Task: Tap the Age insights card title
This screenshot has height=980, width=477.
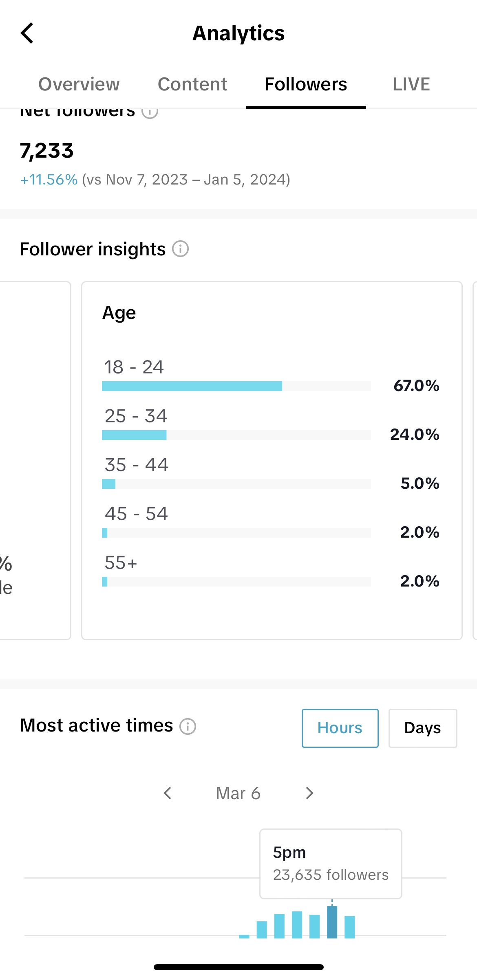Action: click(119, 313)
